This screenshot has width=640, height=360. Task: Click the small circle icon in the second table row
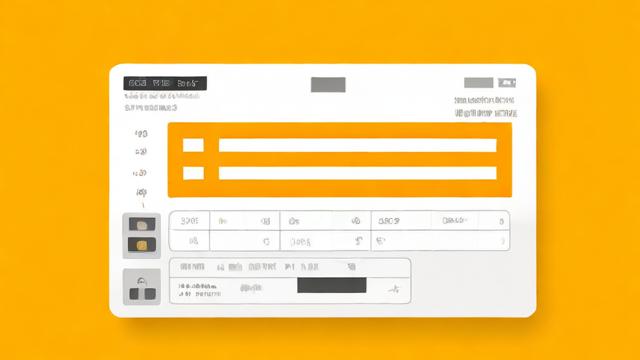click(x=266, y=241)
